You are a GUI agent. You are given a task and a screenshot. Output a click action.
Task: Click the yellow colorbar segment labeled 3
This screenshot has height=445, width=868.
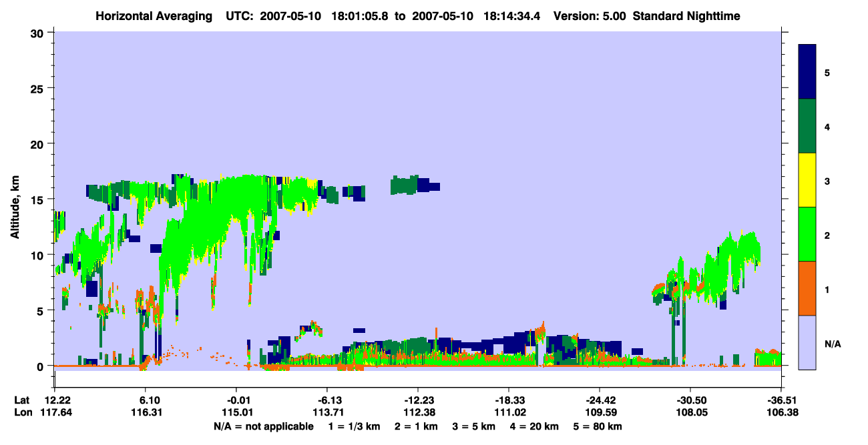(x=807, y=180)
